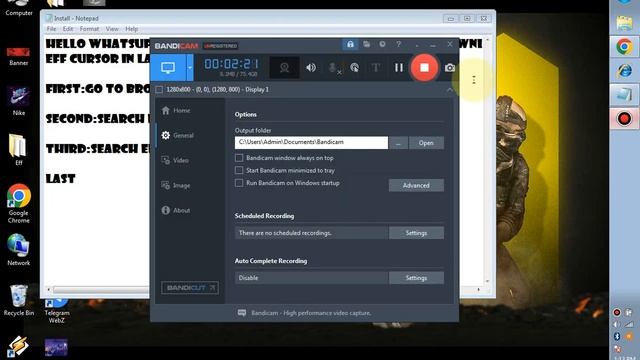This screenshot has width=640, height=360.
Task: Launch Google Chrome from desktop
Action: point(18,203)
